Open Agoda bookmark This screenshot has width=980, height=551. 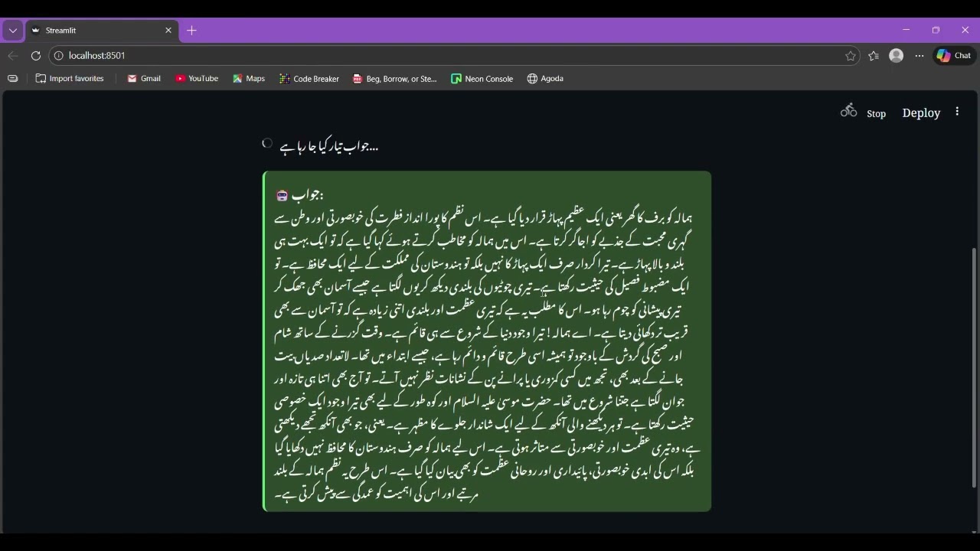(x=545, y=79)
